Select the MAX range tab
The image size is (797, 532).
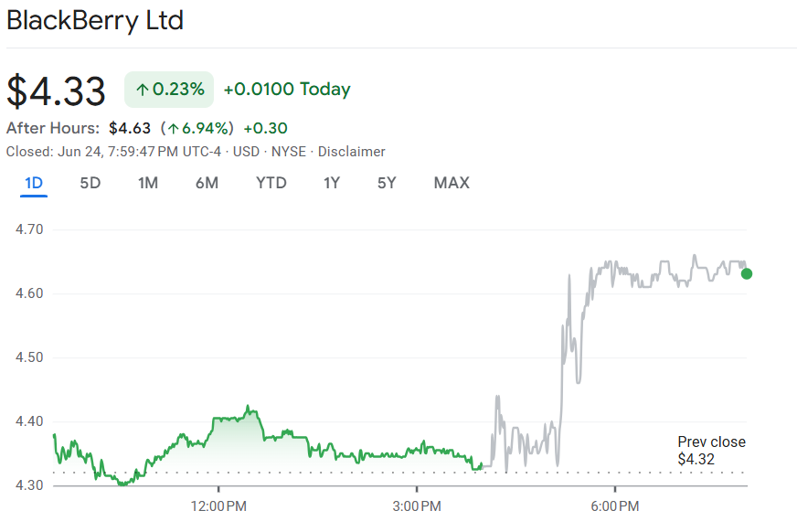(452, 183)
